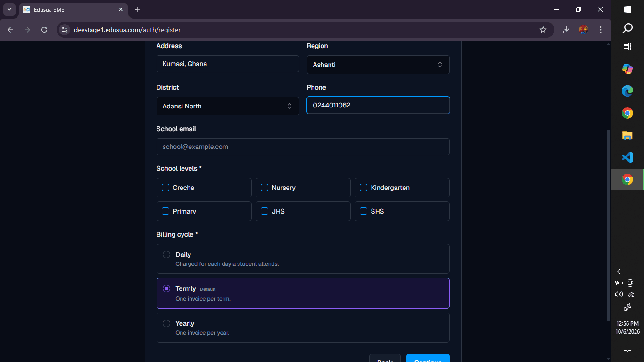Launch Copilot from the taskbar
The image size is (644, 362).
pos(627,69)
